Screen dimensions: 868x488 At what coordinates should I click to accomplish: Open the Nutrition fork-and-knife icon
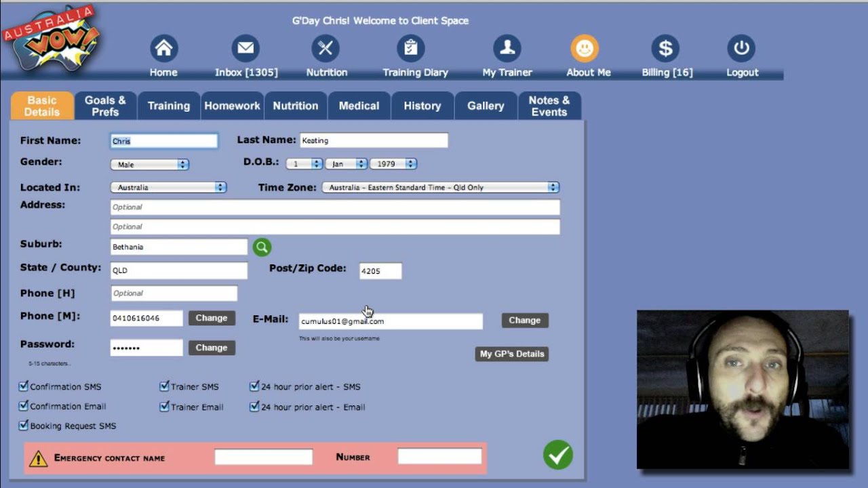click(x=325, y=48)
